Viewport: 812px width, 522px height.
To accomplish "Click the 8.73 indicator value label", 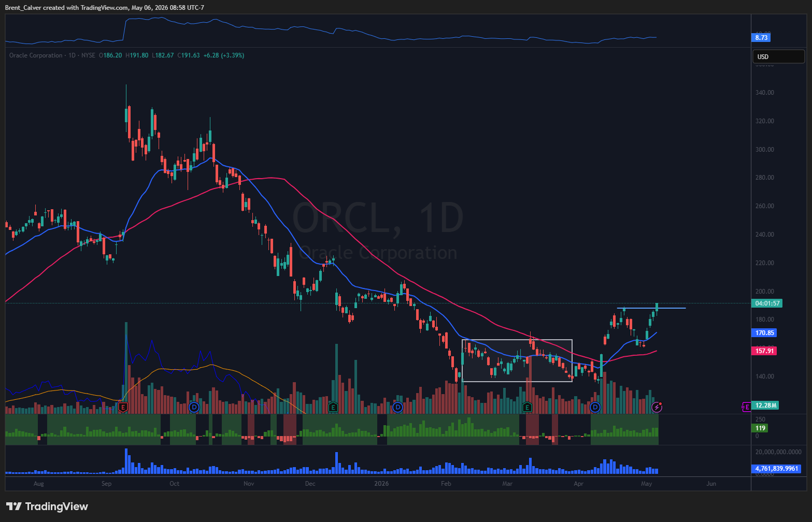I will 761,37.
